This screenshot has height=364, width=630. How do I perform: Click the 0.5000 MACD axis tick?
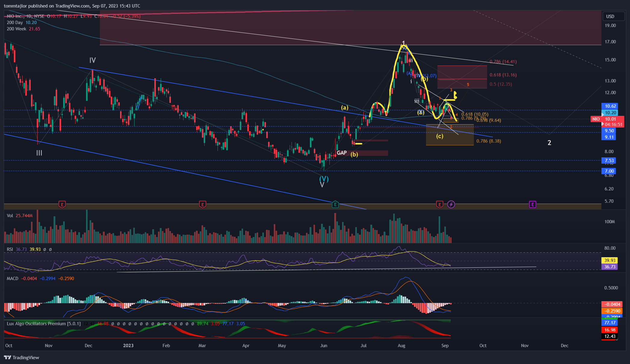point(611,288)
